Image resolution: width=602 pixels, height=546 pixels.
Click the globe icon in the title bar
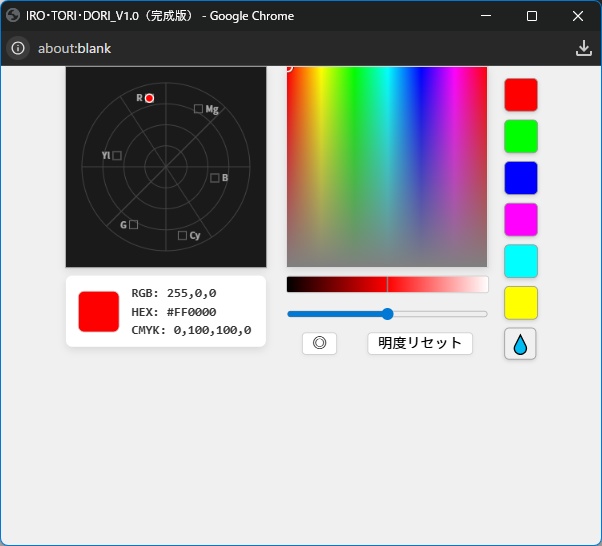13,16
